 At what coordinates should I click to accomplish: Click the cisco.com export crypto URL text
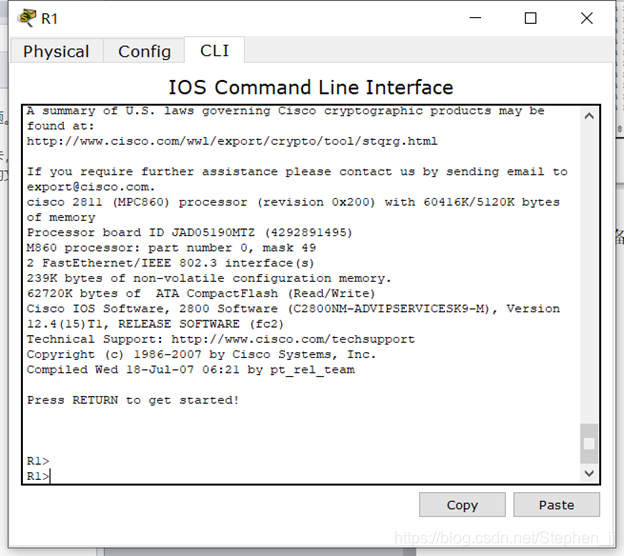coord(232,141)
